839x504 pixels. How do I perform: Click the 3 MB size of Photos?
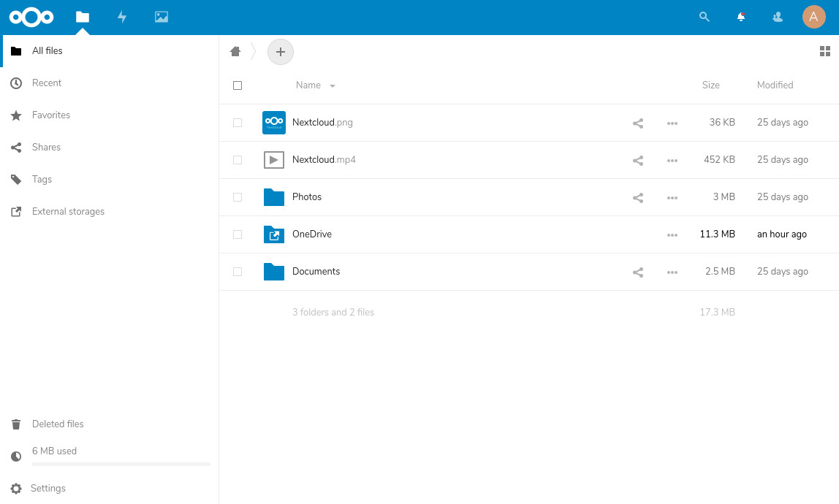tap(724, 197)
